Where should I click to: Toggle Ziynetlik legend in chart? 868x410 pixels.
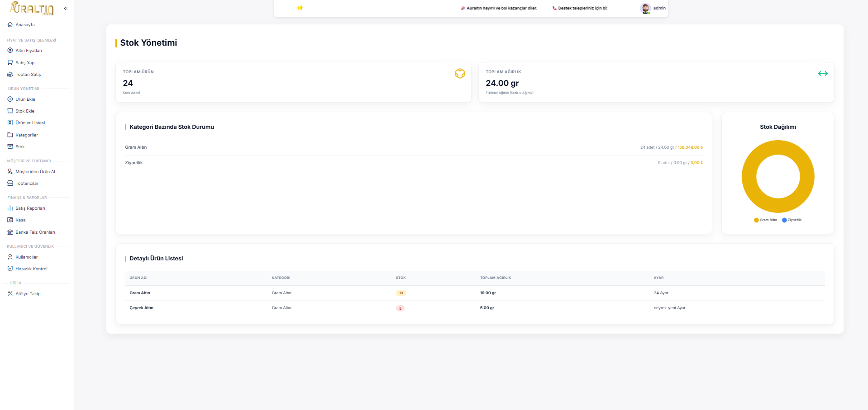click(x=792, y=220)
